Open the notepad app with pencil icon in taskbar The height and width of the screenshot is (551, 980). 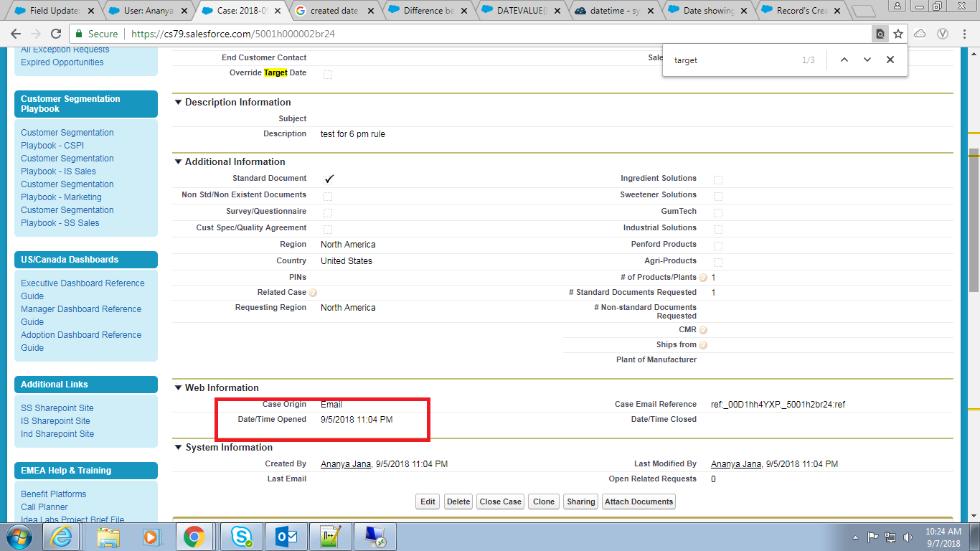pos(330,537)
